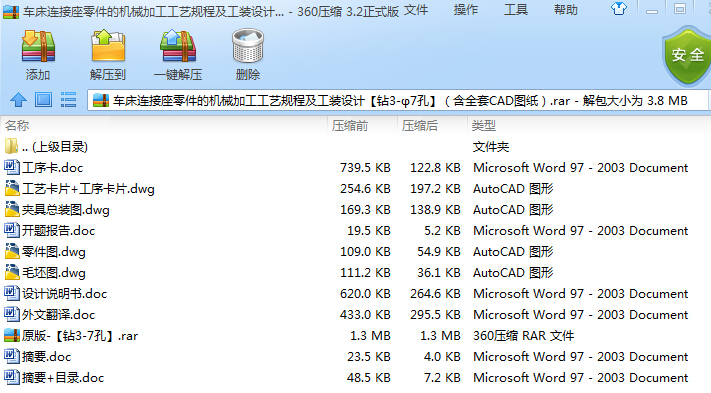Click Word icon of 设计说明书.doc

tap(12, 293)
